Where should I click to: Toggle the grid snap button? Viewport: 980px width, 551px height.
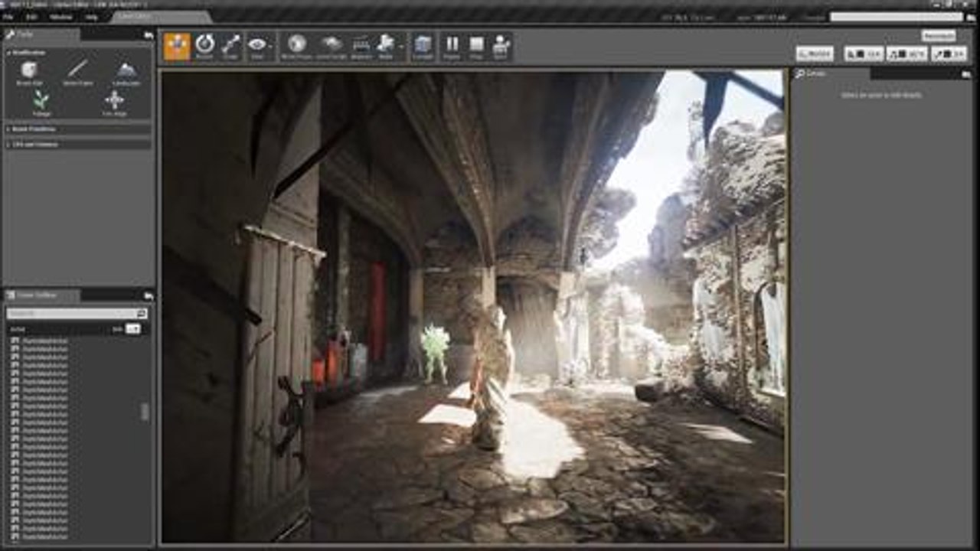[864, 54]
